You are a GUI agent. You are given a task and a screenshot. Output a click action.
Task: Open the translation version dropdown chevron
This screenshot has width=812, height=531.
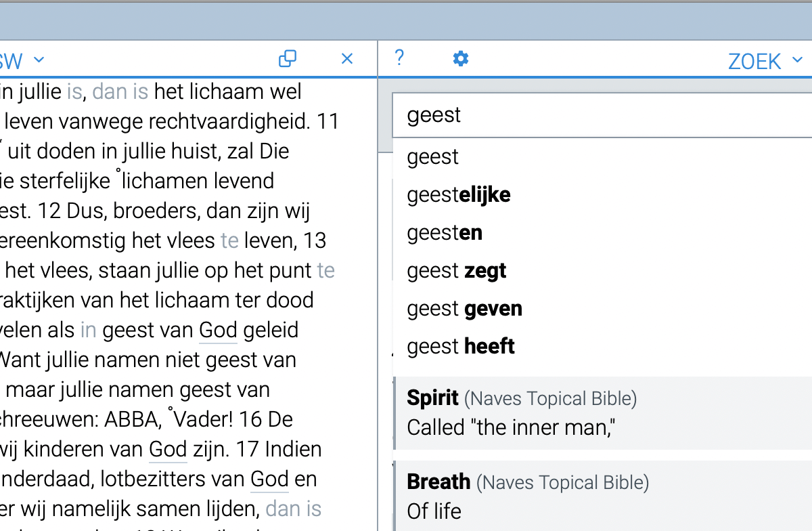click(39, 60)
